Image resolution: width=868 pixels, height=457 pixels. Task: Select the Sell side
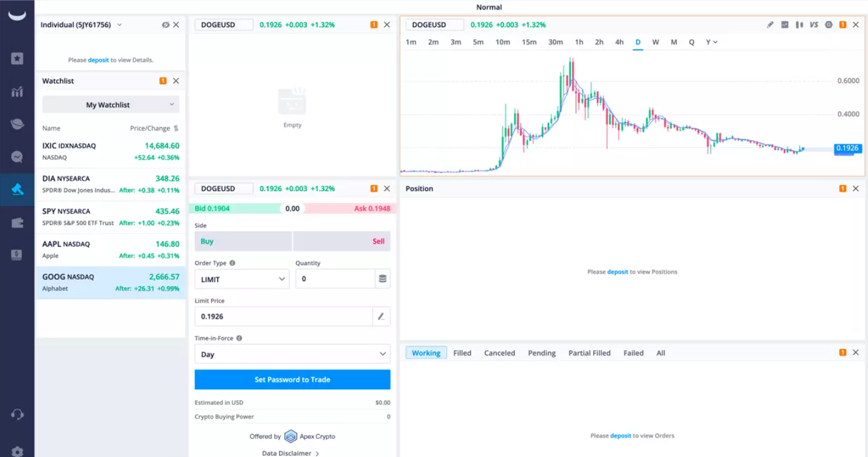click(341, 242)
